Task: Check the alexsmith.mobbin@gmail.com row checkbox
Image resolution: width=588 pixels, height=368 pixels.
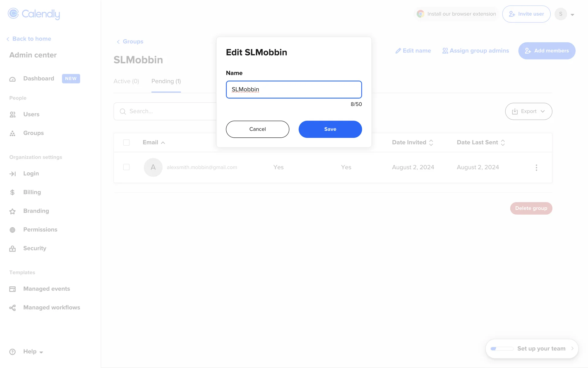Action: click(x=126, y=167)
